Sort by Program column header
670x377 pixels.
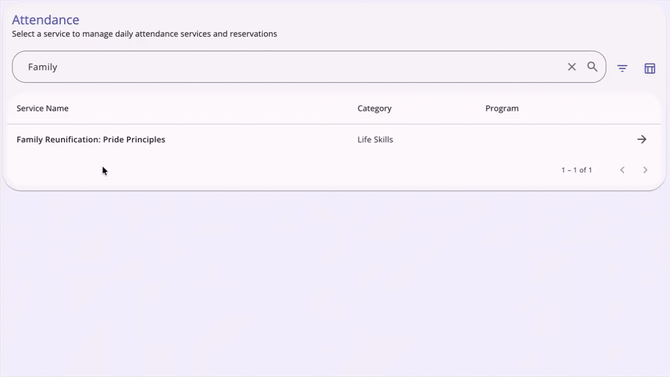tap(502, 108)
